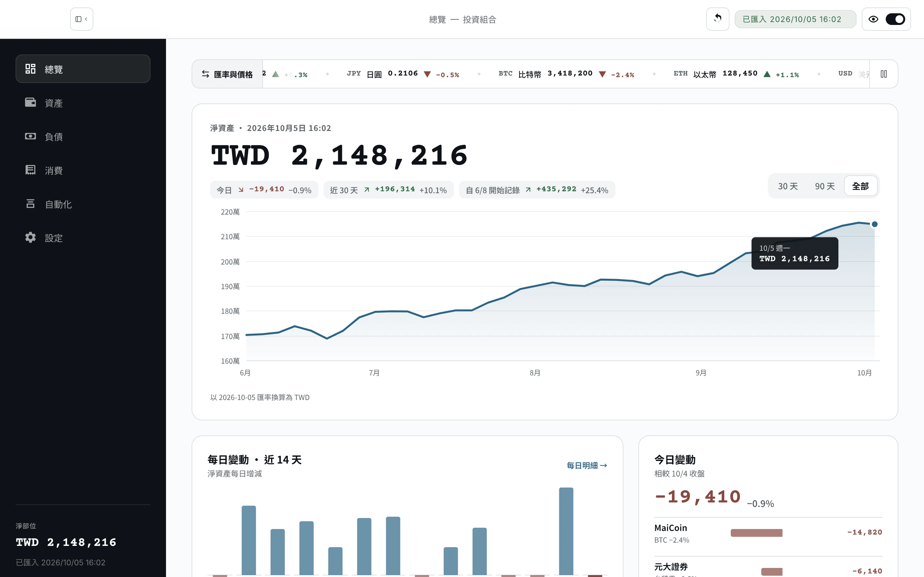Click the TWD 2,148,216 net worth headline
This screenshot has width=924, height=577.
339,156
